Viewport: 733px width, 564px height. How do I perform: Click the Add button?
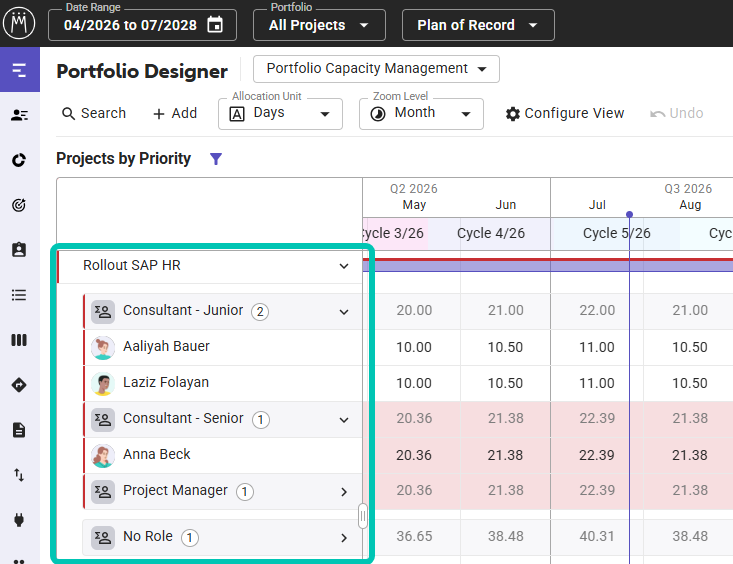click(x=175, y=113)
